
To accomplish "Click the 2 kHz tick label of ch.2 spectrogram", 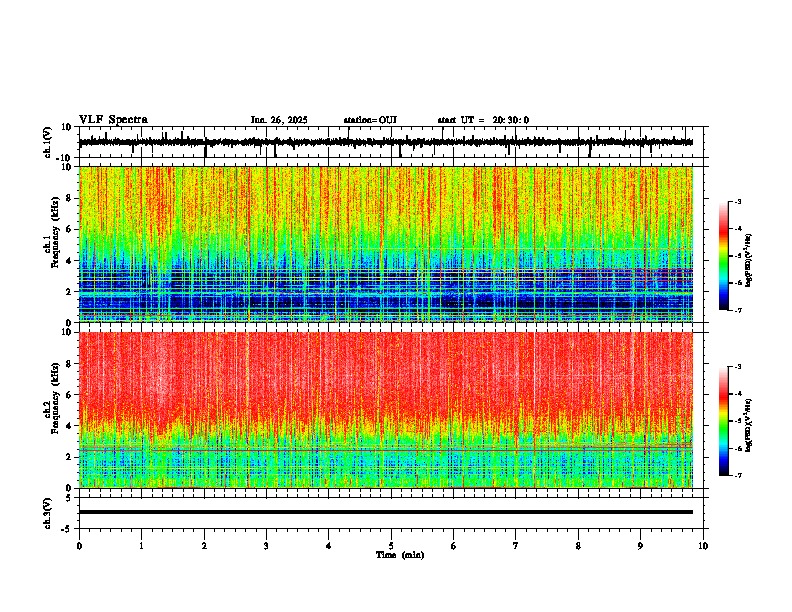I will coord(69,457).
